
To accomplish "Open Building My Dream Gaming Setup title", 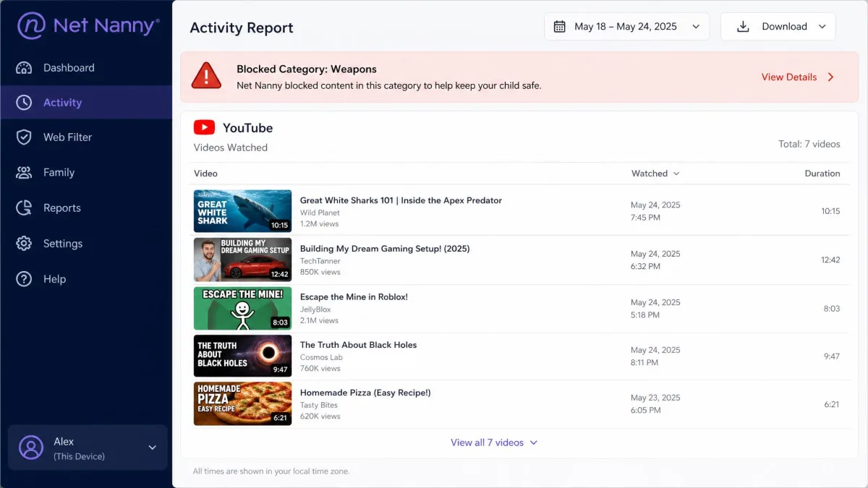I will (385, 249).
